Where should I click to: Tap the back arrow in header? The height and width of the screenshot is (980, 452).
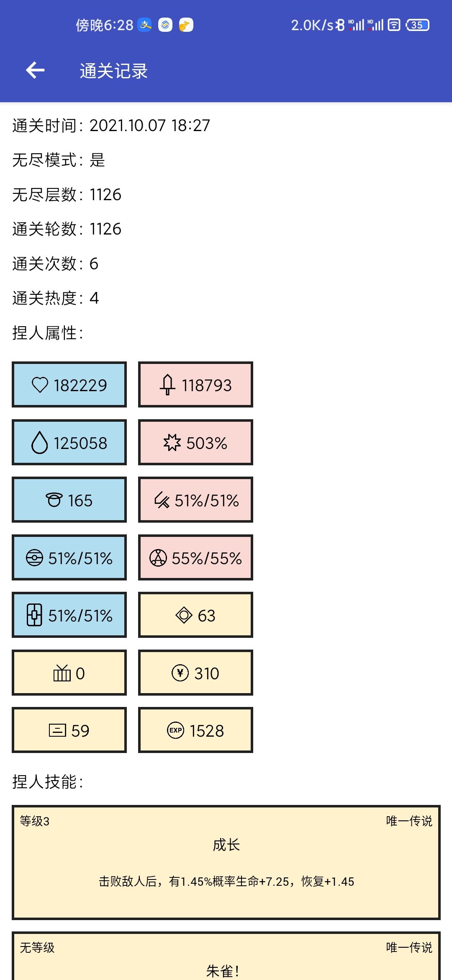pos(35,70)
